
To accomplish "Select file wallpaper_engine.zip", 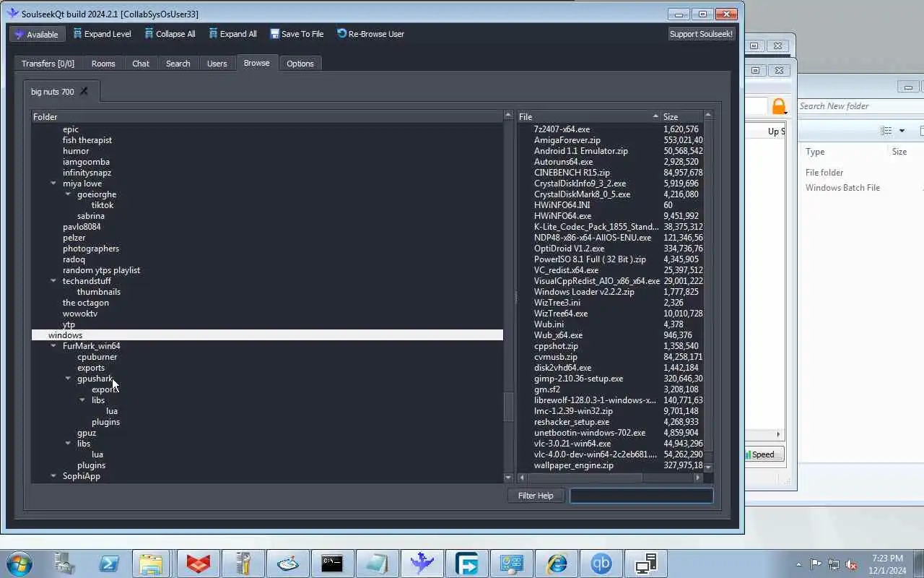I will [x=573, y=465].
